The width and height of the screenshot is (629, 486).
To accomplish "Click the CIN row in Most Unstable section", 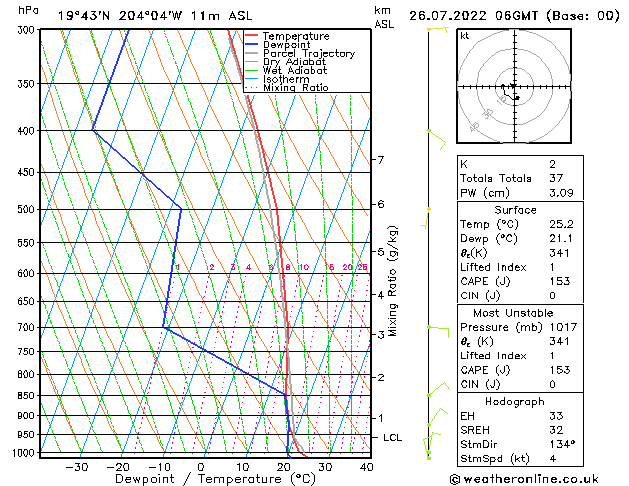I will point(520,384).
